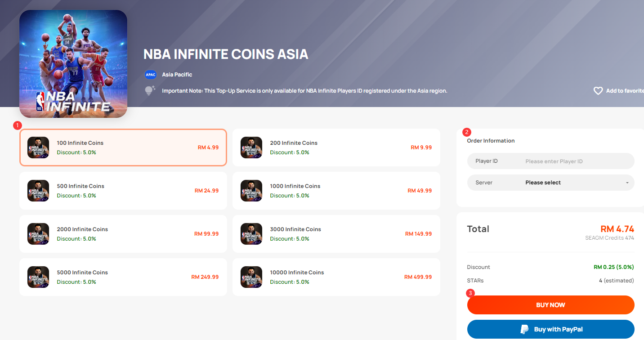Click the game icon beside 1000 Infinite Coins
Screen dimensions: 644x340
(251, 191)
